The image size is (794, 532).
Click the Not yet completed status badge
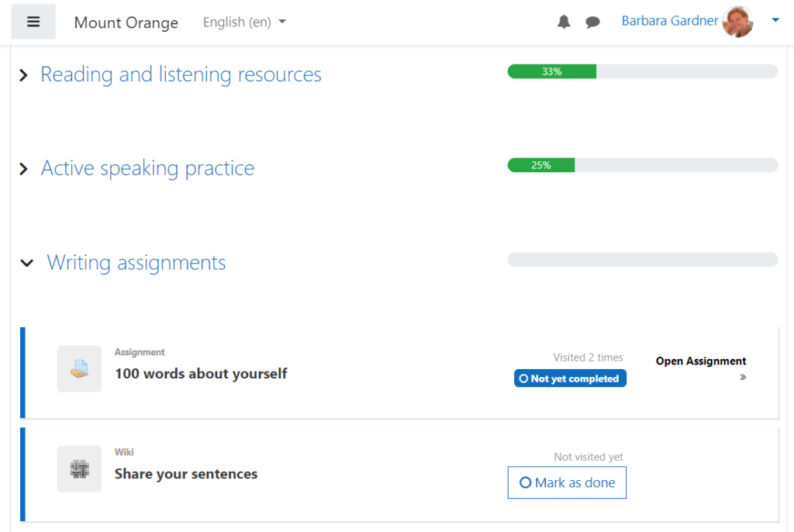(570, 378)
